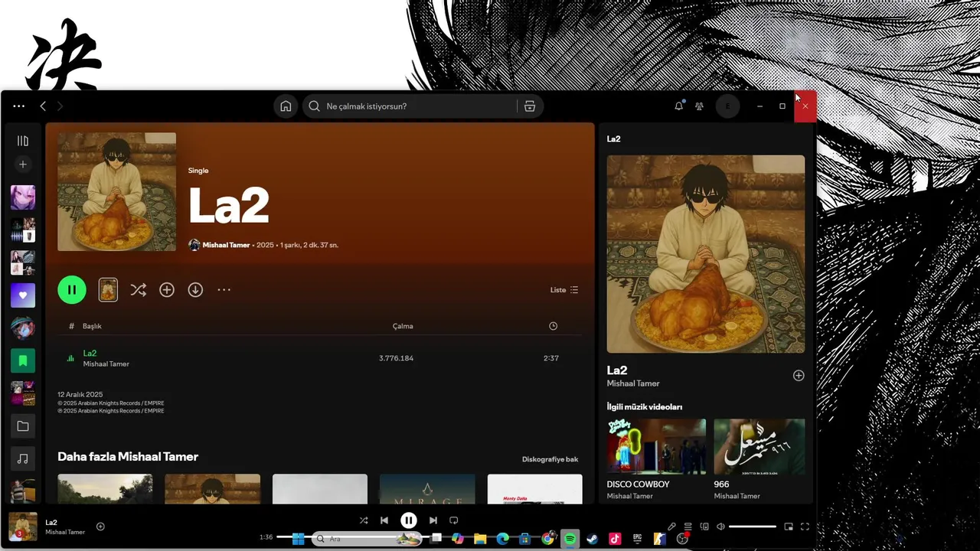
Task: Click the 'Ne çalmak istiyorsun?' search field
Action: click(410, 106)
